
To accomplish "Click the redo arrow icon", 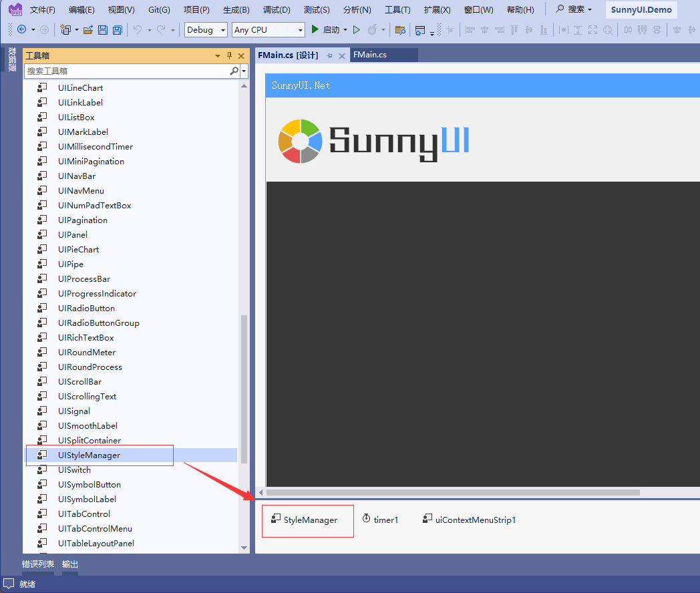I will click(161, 30).
